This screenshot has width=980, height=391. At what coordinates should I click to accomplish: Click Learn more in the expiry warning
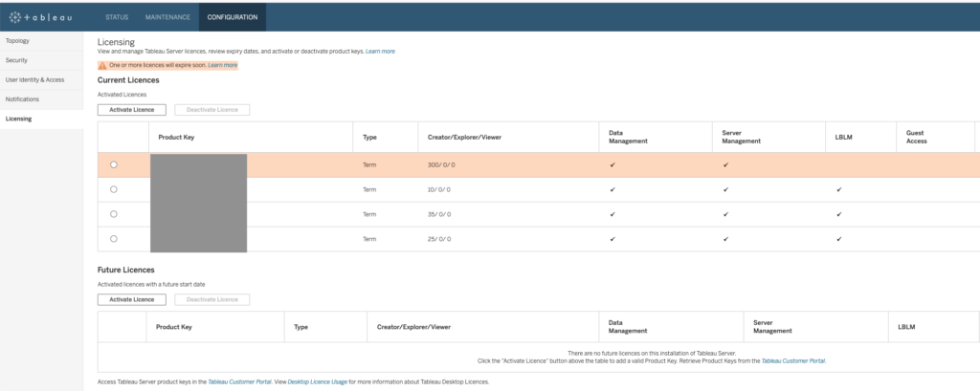coord(222,65)
